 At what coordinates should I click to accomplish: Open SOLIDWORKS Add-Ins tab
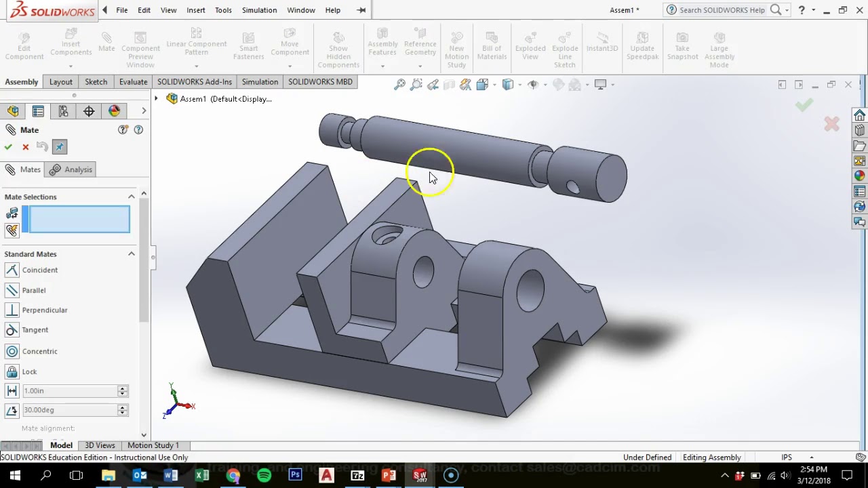pos(195,81)
